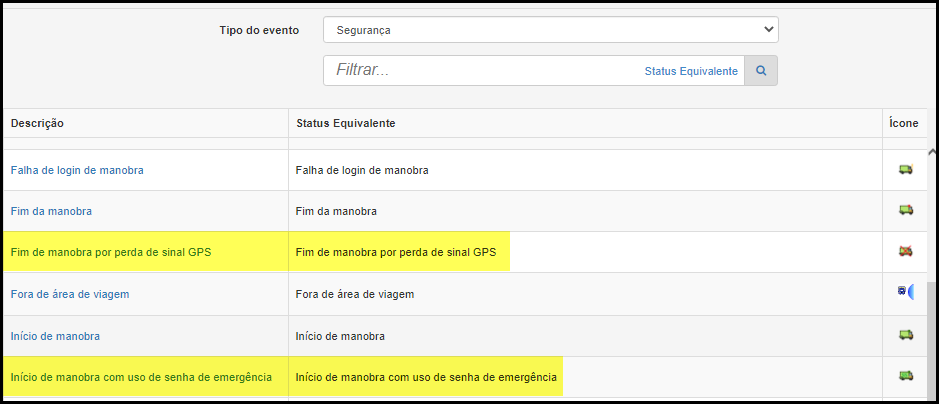Click the Descrição column header

pos(37,123)
